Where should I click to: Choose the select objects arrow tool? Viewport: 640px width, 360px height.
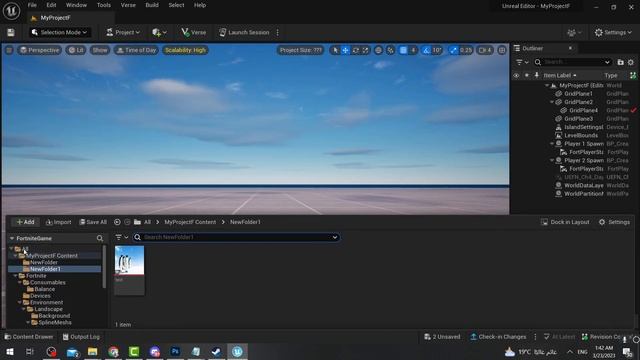coord(335,50)
